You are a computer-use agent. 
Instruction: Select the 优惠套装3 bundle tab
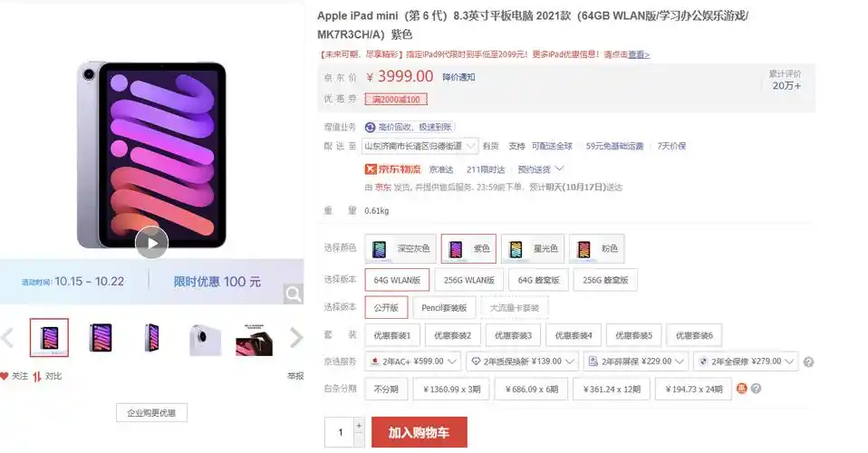click(x=513, y=335)
